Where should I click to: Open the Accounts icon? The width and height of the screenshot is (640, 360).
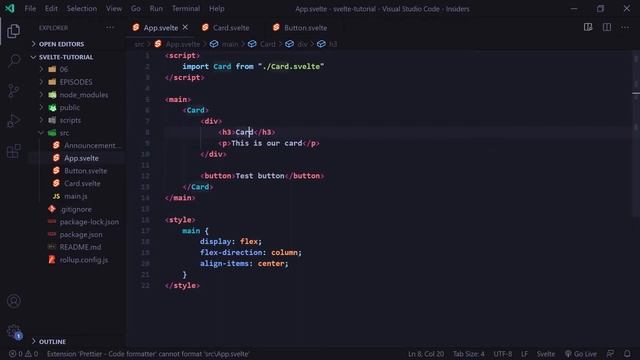pos(13,301)
